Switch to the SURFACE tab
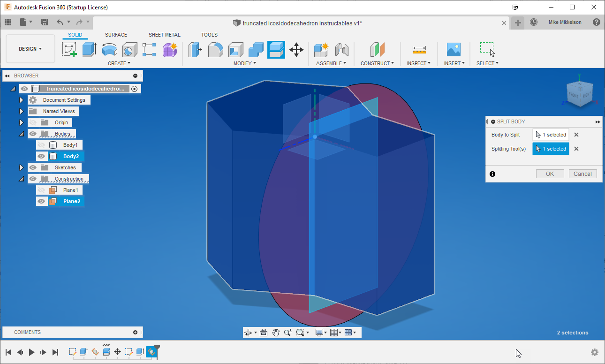605x364 pixels. (116, 34)
